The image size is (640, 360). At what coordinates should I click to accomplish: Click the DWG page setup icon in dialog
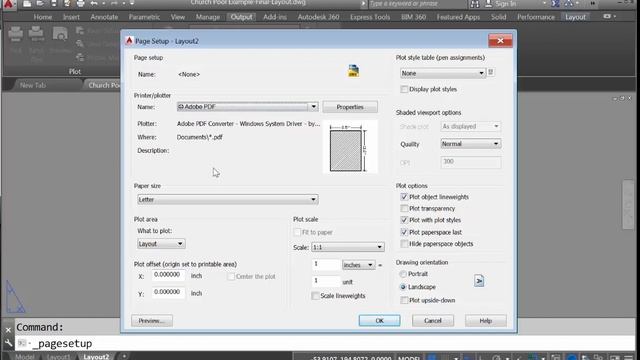(353, 71)
